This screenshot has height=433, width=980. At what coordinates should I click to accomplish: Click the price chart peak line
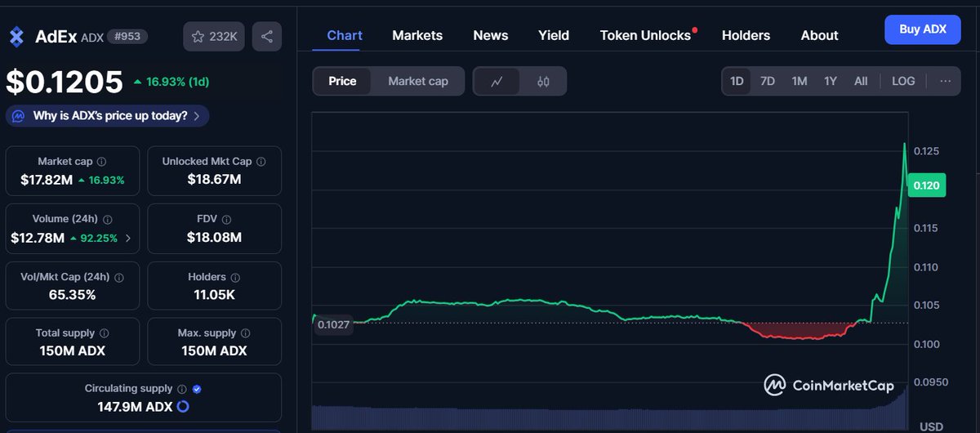point(904,145)
